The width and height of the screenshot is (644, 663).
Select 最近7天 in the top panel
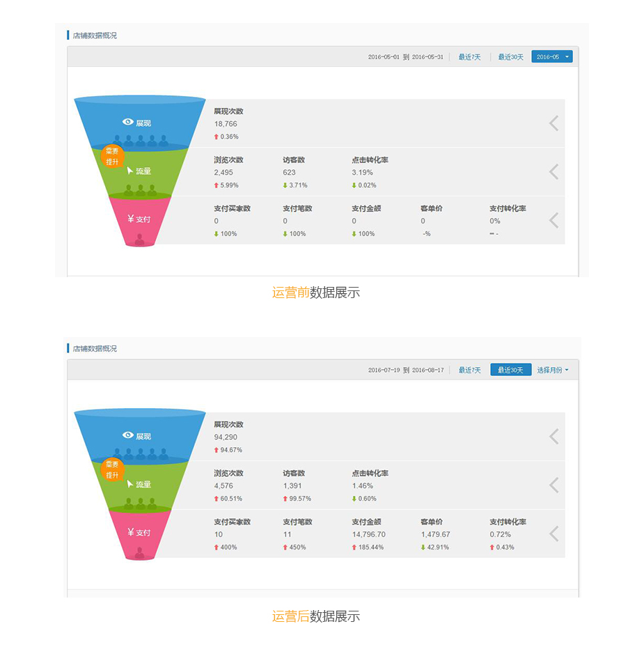click(x=469, y=56)
